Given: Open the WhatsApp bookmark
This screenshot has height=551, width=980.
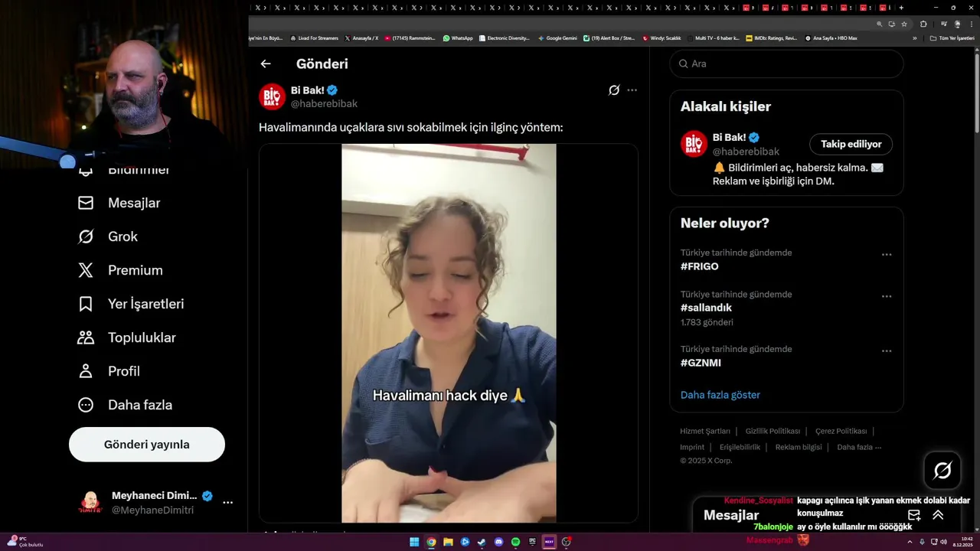Looking at the screenshot, I should click(x=458, y=38).
